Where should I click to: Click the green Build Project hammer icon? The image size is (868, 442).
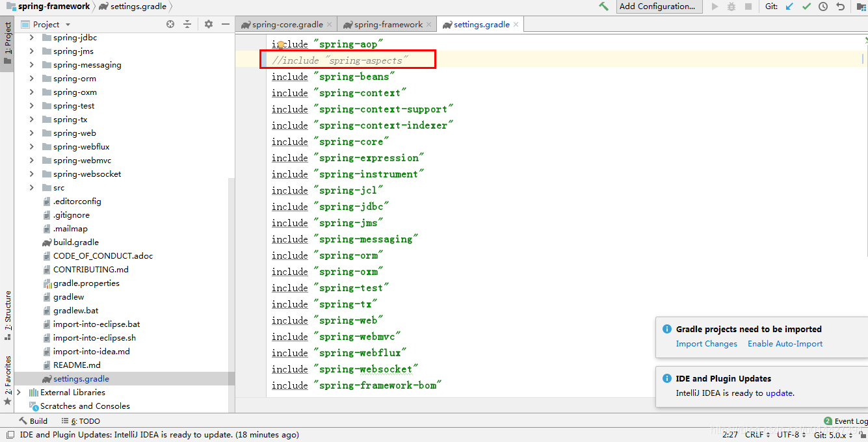604,6
